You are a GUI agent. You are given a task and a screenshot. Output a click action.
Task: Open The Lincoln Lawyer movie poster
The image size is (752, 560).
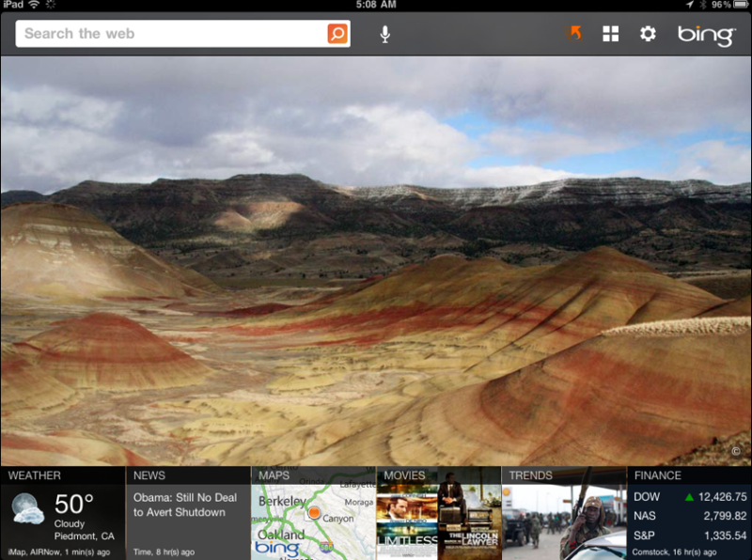[470, 517]
